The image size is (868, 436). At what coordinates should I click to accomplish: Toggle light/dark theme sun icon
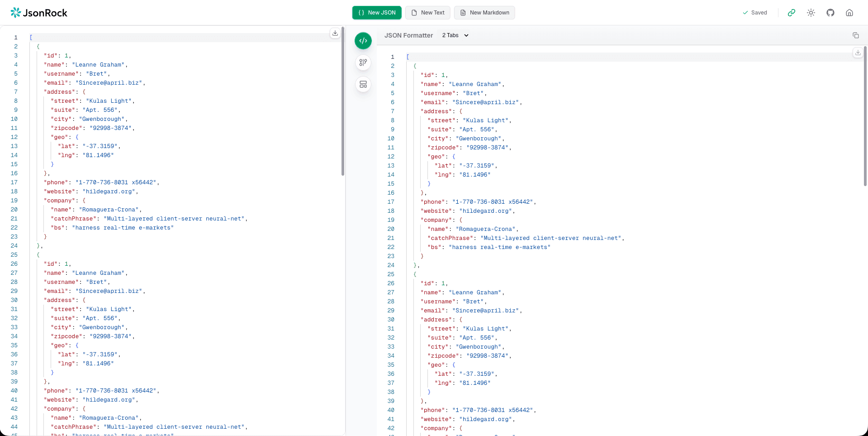coord(811,13)
